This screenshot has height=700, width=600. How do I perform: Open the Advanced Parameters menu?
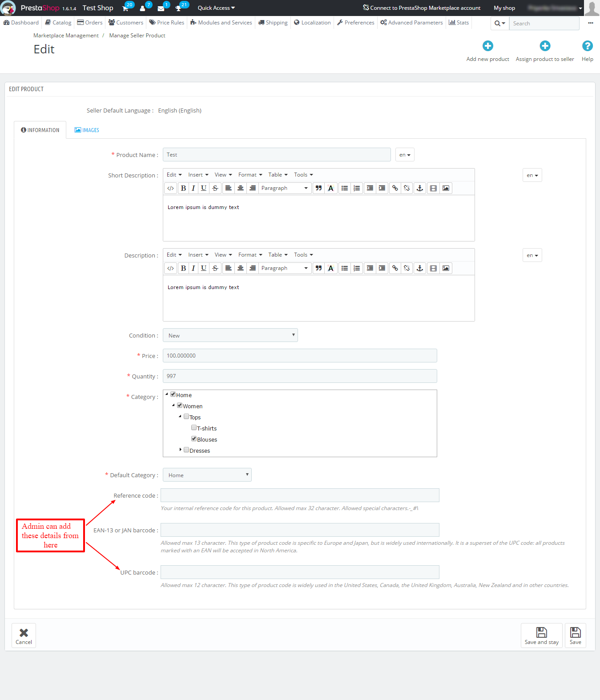[x=411, y=23]
